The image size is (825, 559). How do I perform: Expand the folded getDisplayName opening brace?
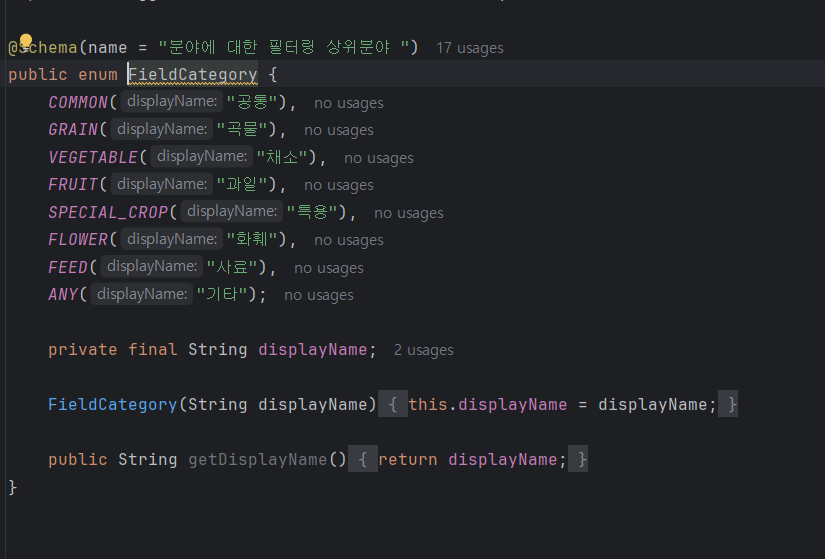click(x=363, y=459)
